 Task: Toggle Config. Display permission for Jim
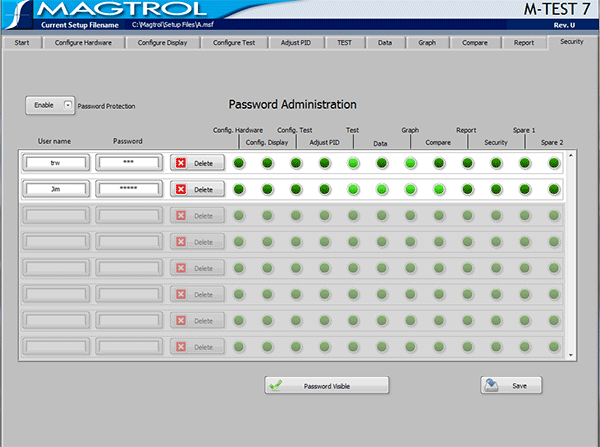[x=267, y=189]
